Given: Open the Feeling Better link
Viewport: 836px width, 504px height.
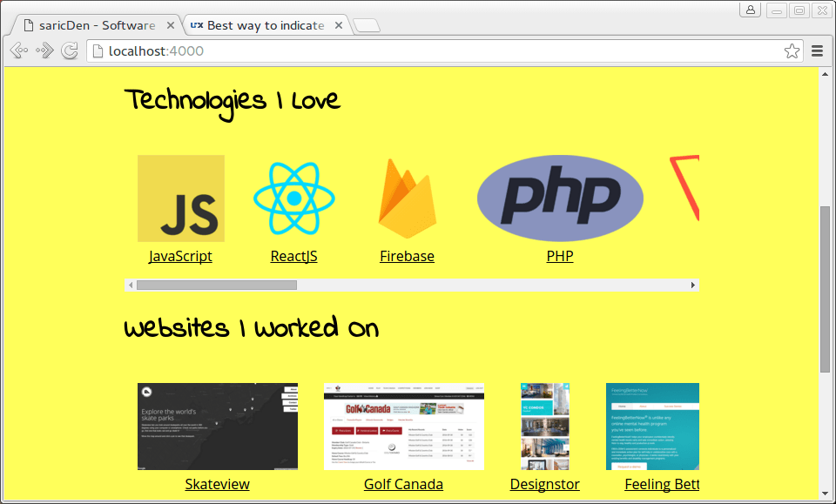Looking at the screenshot, I should (x=662, y=484).
